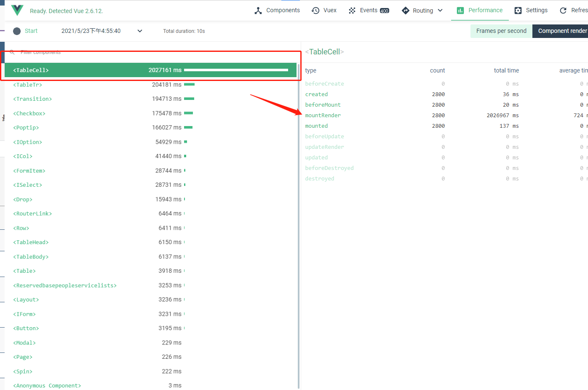588x390 pixels.
Task: Select the Reservedbasepeopleservicelists component row
Action: [x=150, y=285]
